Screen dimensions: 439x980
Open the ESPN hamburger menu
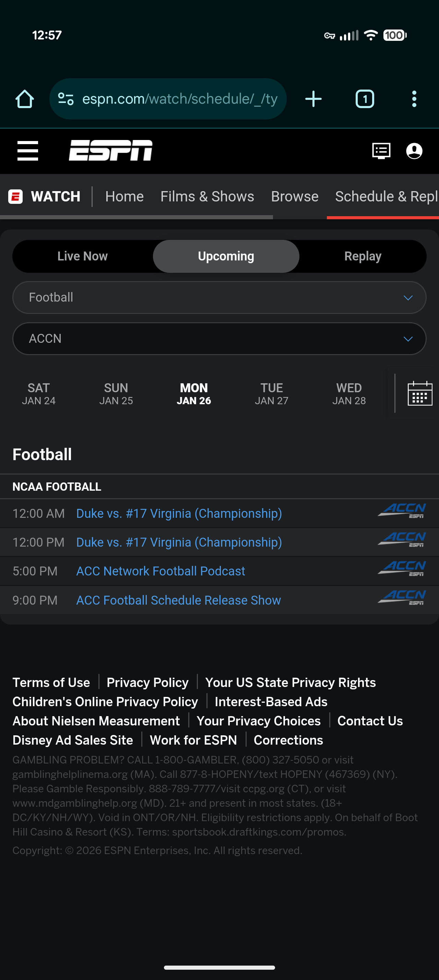[28, 151]
